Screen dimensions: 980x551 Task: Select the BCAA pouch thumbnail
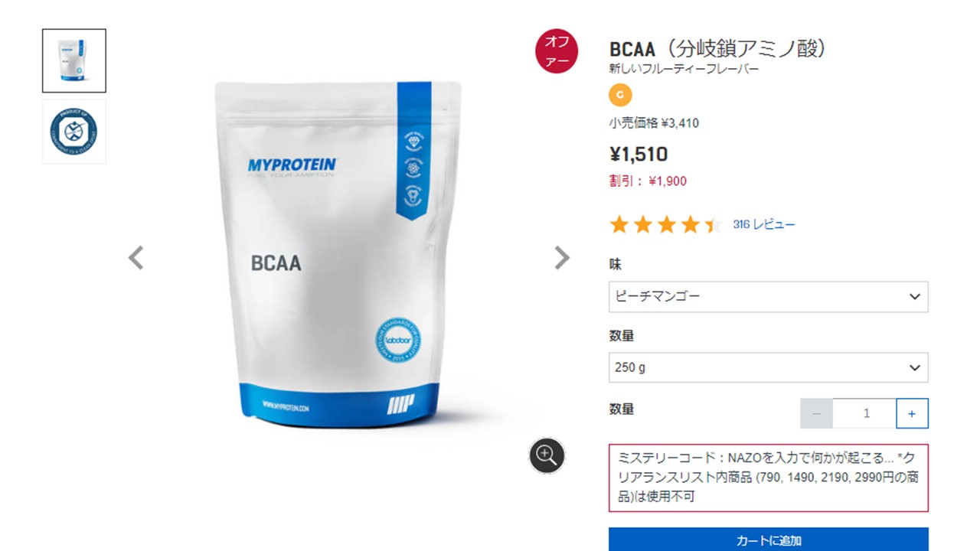pos(74,61)
